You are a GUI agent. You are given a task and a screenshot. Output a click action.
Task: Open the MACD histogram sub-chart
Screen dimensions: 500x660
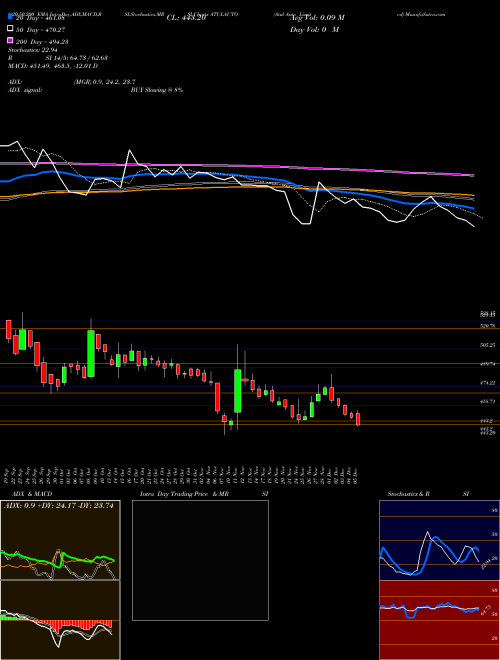[x=60, y=620]
